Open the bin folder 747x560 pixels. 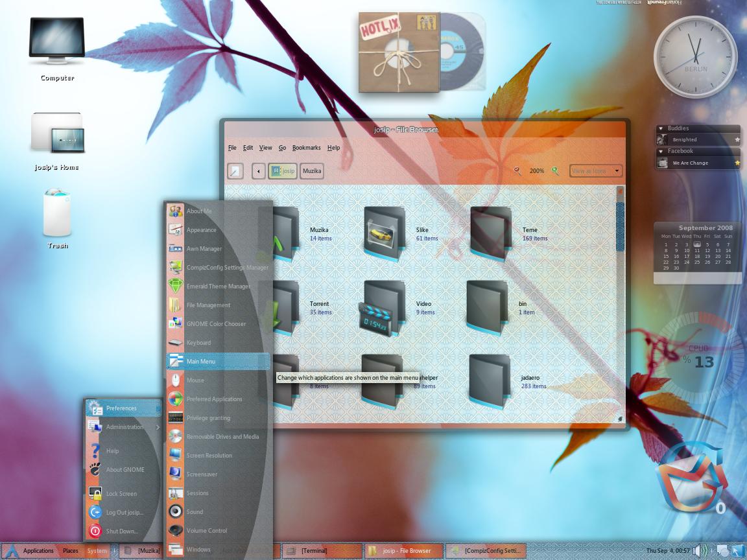click(487, 308)
